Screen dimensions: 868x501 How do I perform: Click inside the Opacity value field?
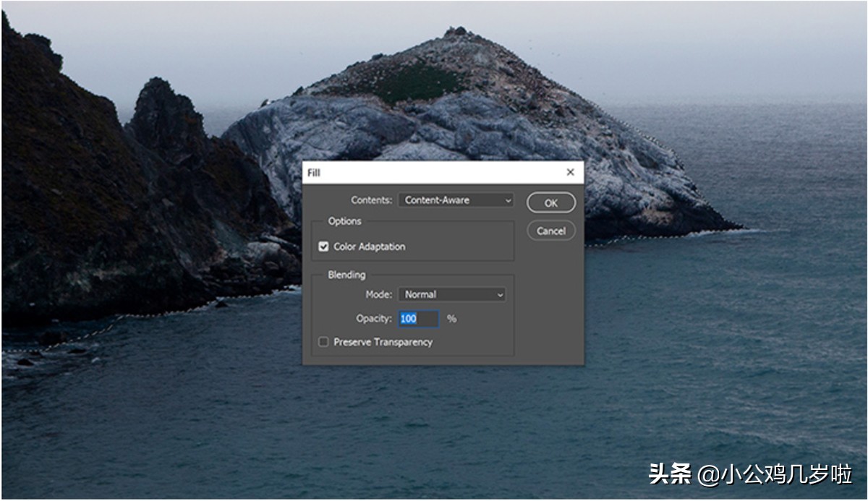[x=419, y=319]
